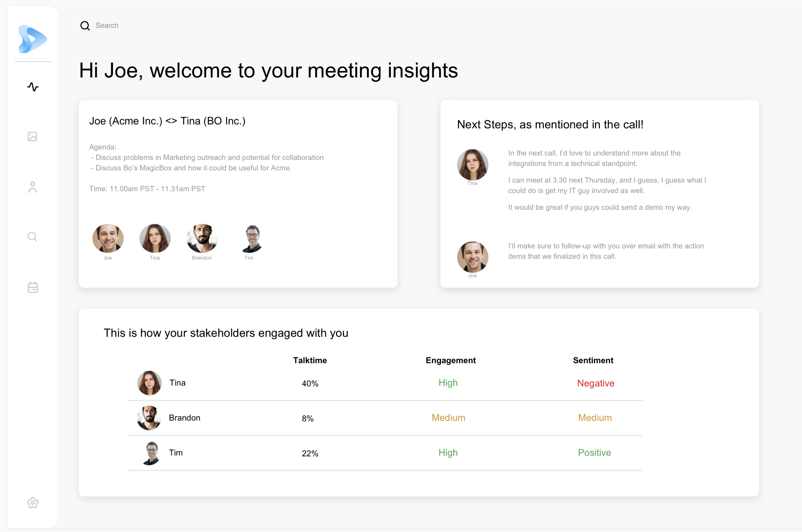This screenshot has height=532, width=802.
Task: Select Joe's avatar in meeting participants
Action: [108, 238]
